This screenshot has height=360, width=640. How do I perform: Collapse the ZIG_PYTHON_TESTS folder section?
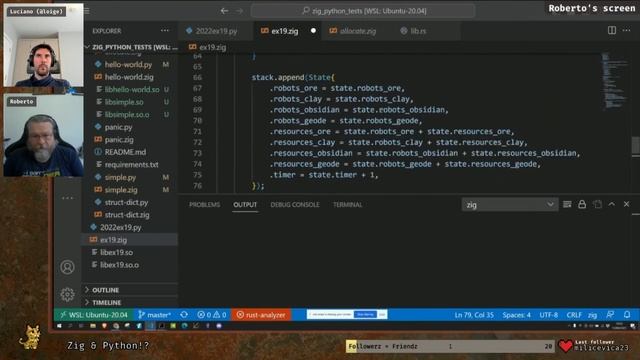coord(131,47)
